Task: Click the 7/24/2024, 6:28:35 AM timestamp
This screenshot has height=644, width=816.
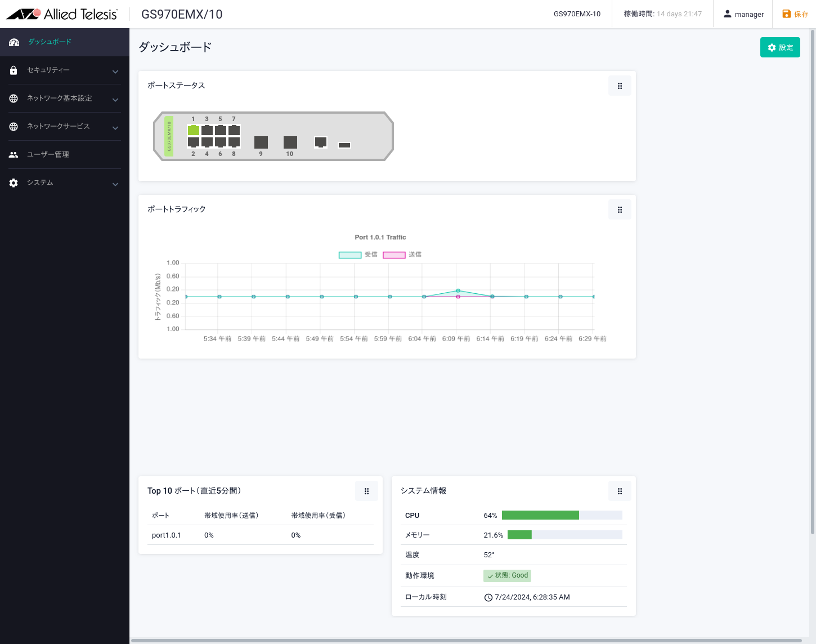Action: tap(532, 597)
